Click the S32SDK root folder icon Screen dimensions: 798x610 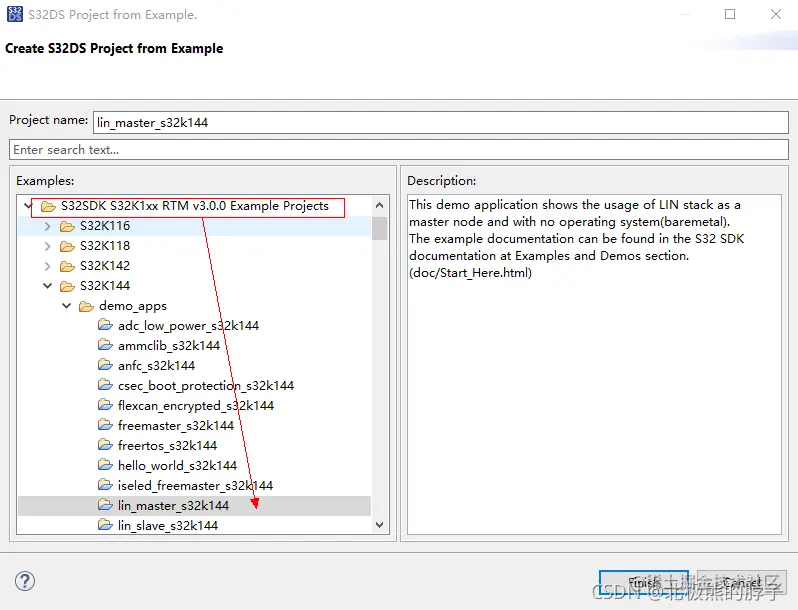[48, 206]
